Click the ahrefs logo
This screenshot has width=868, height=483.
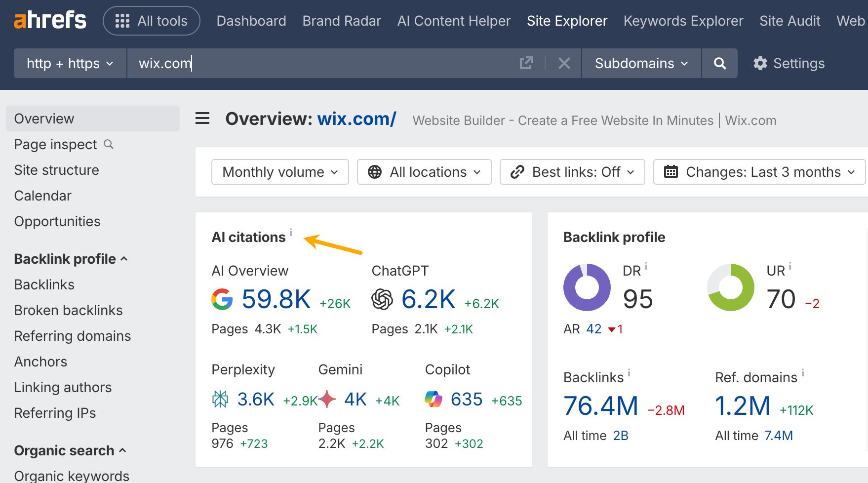49,20
